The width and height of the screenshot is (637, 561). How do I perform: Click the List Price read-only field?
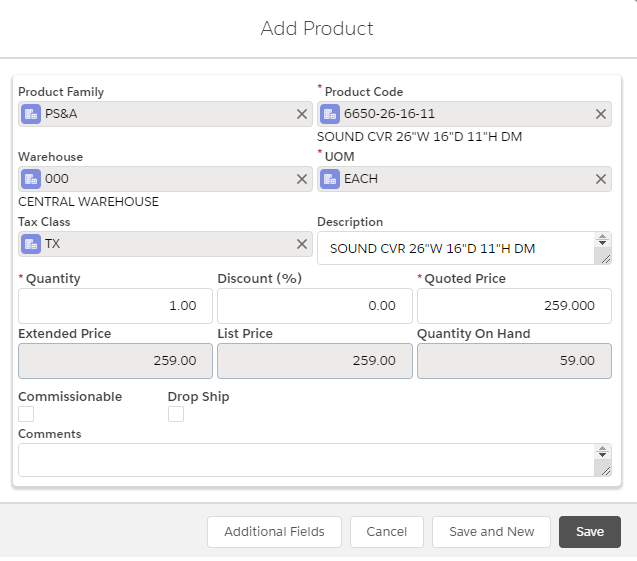[315, 361]
